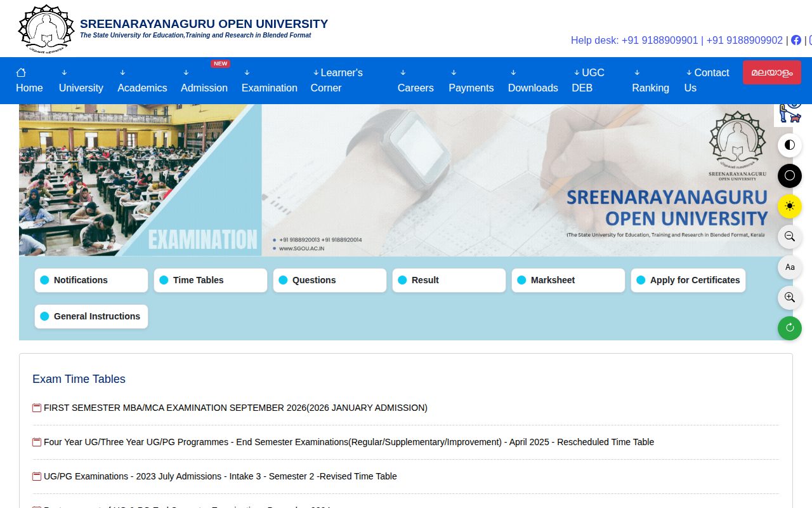Click the Sreenarayanaguru Open University title text
The height and width of the screenshot is (508, 812).
click(x=204, y=24)
